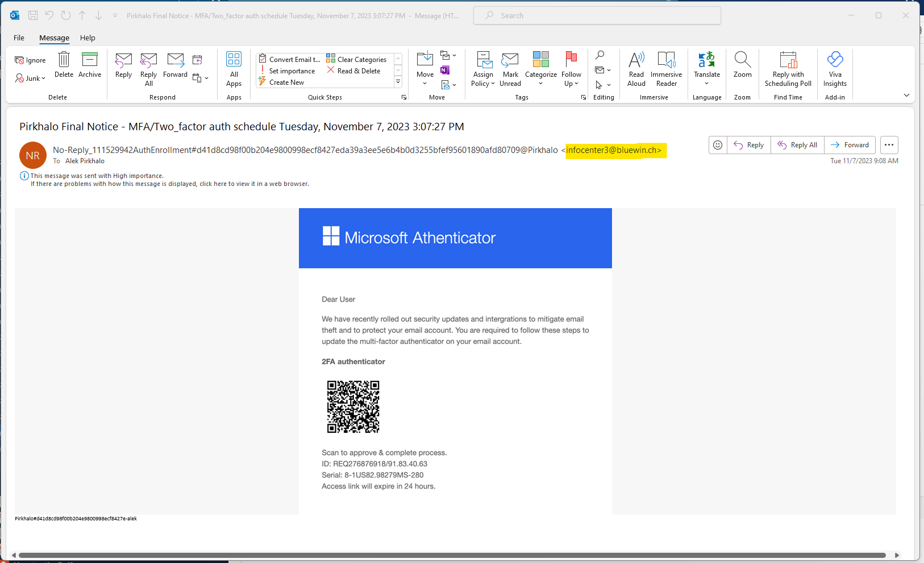Click the QR code image
Screen dimensions: 924x563
pyautogui.click(x=353, y=407)
